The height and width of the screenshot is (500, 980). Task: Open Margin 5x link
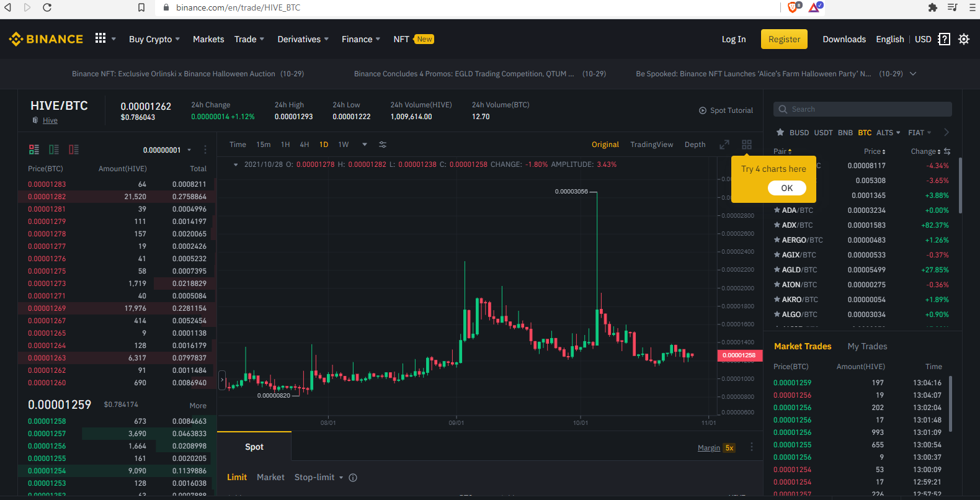coord(716,448)
